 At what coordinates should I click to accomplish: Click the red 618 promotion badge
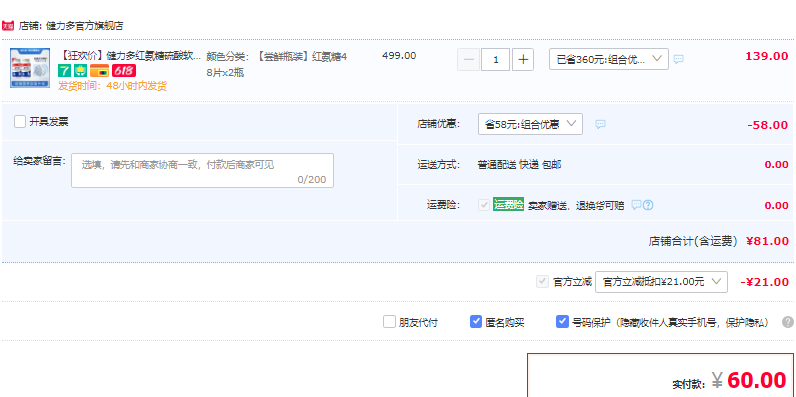pyautogui.click(x=124, y=71)
